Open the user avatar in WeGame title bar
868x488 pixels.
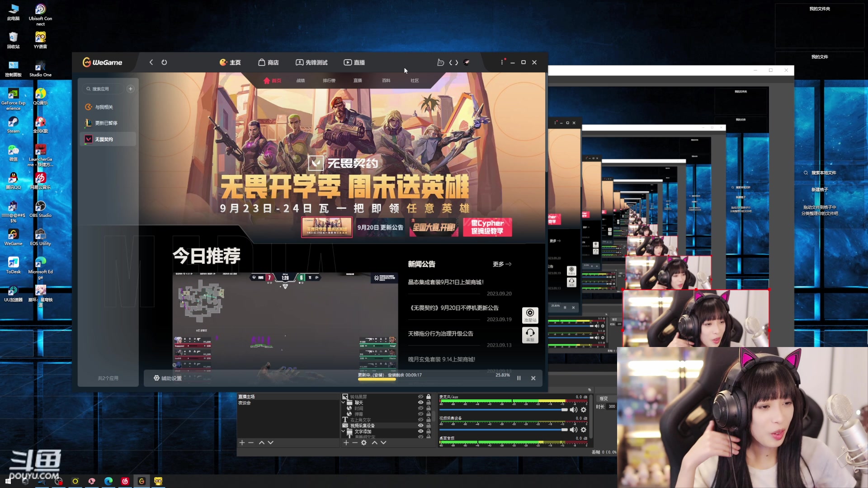pyautogui.click(x=467, y=62)
